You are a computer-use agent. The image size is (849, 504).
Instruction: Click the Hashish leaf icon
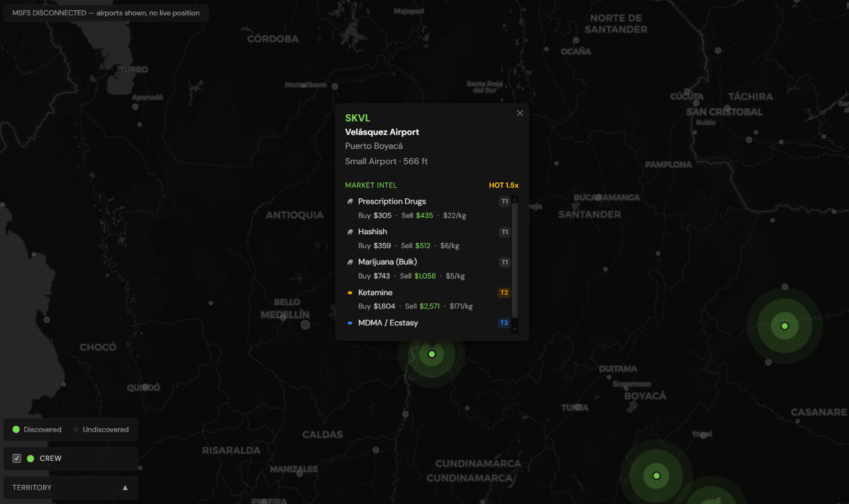click(x=350, y=232)
